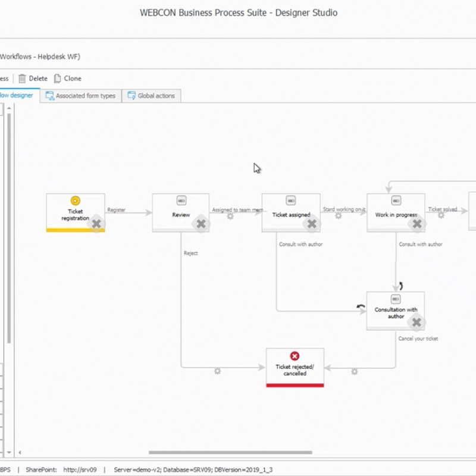This screenshot has width=476, height=476.
Task: Click the Reject path label
Action: 190,253
